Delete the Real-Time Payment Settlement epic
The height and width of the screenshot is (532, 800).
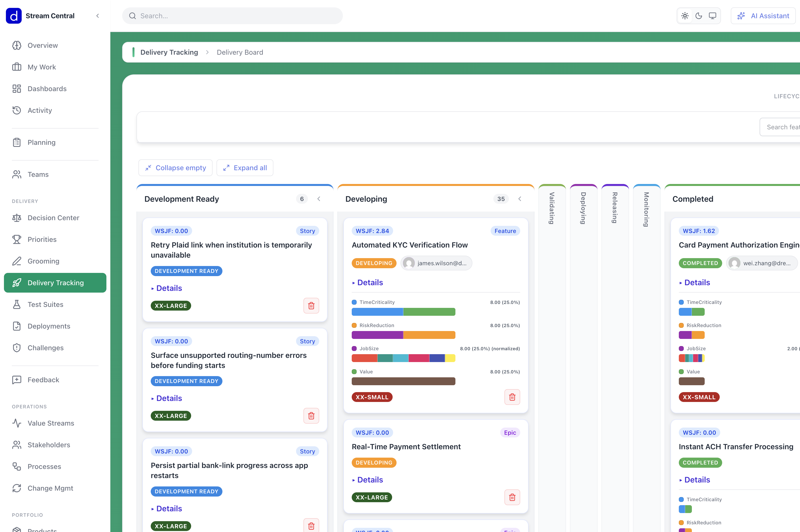click(x=512, y=498)
